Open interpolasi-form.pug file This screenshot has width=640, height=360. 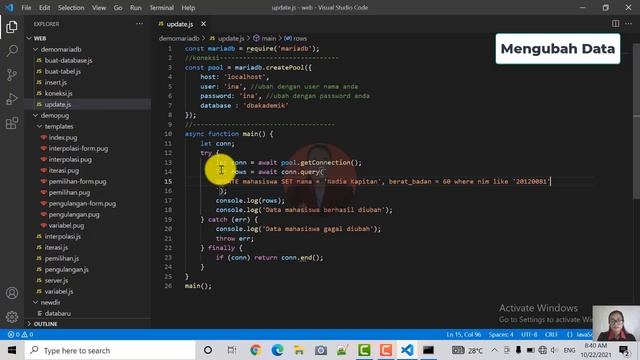click(78, 149)
